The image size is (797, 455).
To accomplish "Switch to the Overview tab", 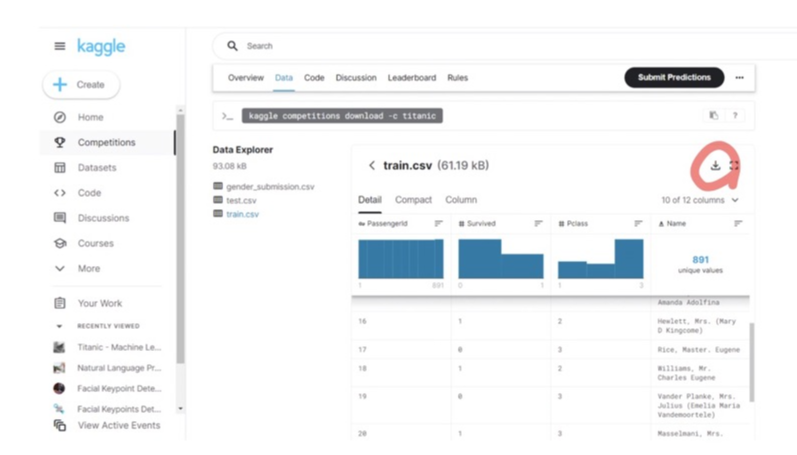I will (246, 78).
